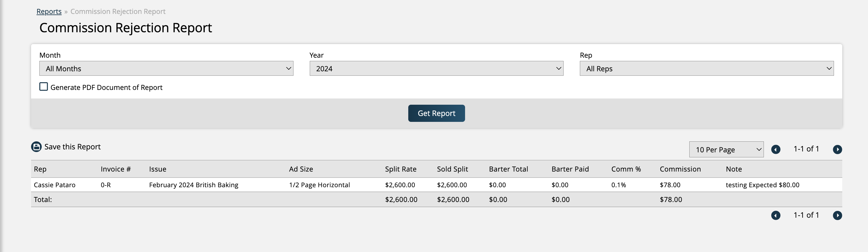Click the February 2024 British Baking issue cell
The width and height of the screenshot is (868, 252).
(193, 185)
